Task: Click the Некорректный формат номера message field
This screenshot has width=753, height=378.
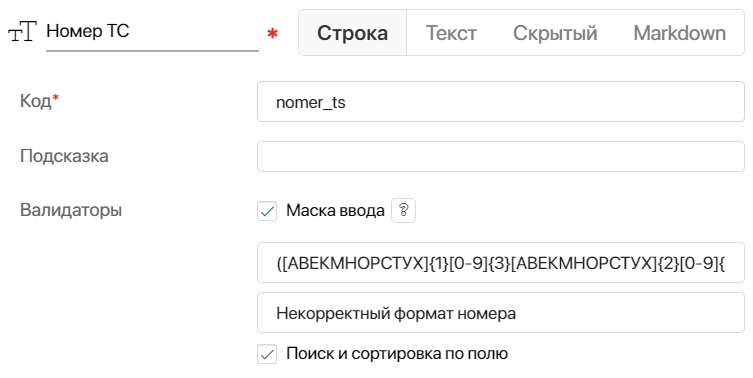Action: (x=501, y=313)
